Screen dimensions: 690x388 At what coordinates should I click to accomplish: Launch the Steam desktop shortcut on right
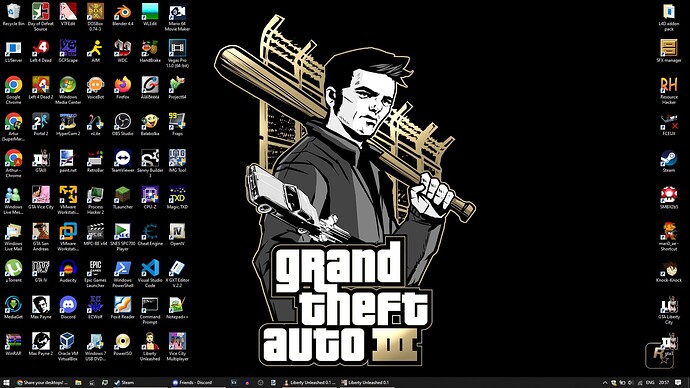669,161
